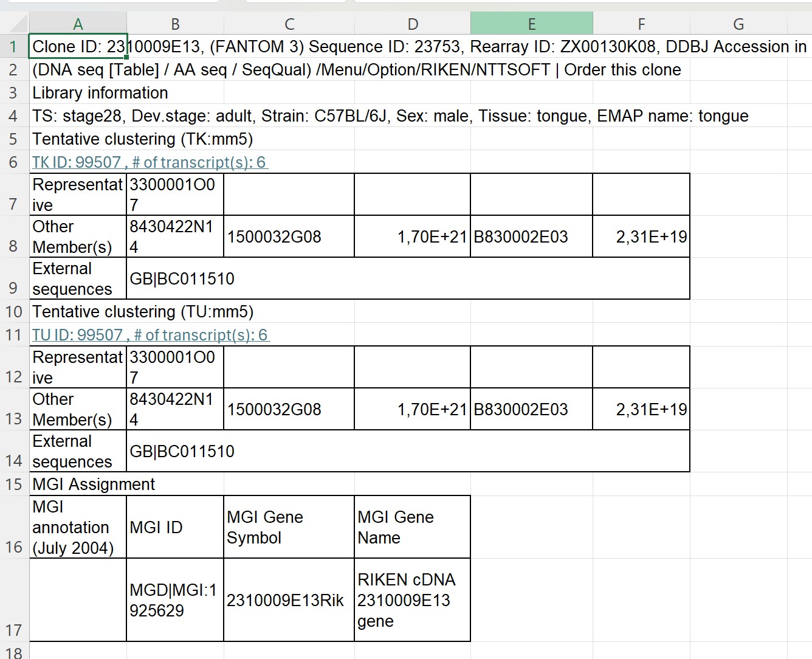Open the TK ID: 99507 transcripts link

pyautogui.click(x=149, y=162)
